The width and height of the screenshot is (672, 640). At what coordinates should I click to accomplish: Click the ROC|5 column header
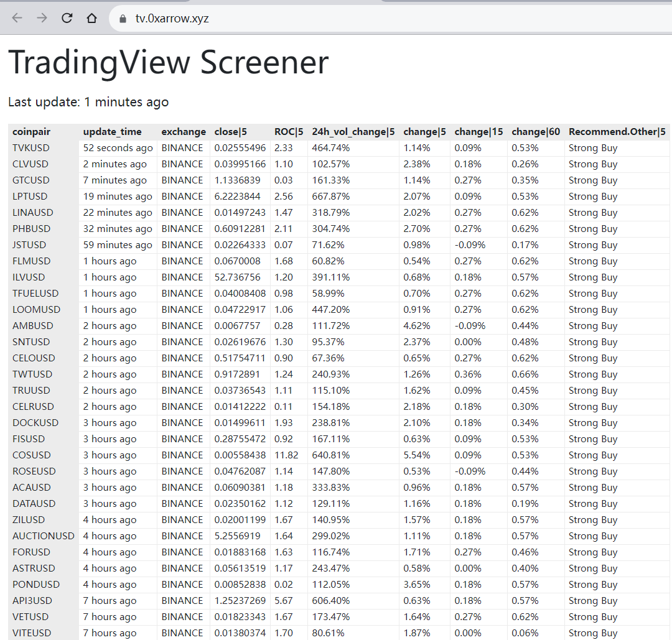point(289,132)
